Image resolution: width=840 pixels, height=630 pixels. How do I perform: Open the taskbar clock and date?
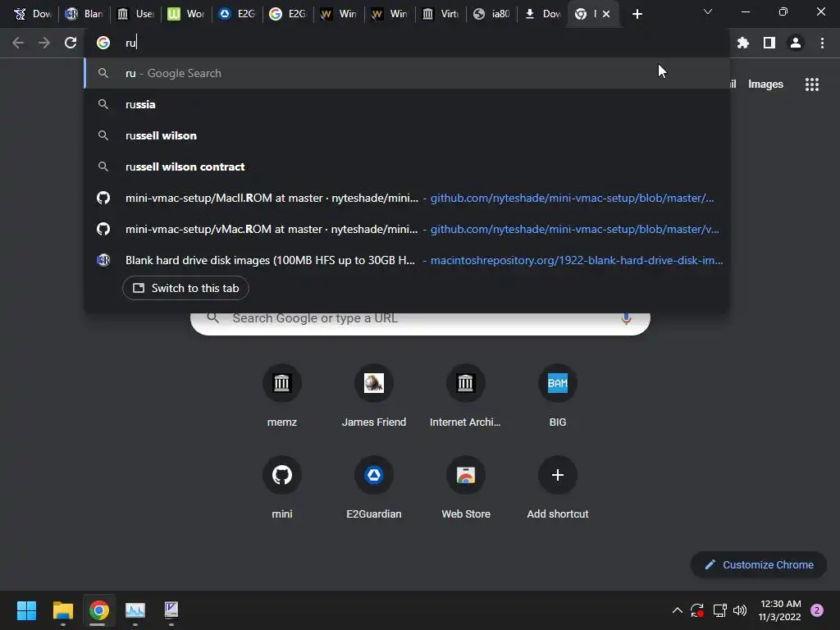780,610
